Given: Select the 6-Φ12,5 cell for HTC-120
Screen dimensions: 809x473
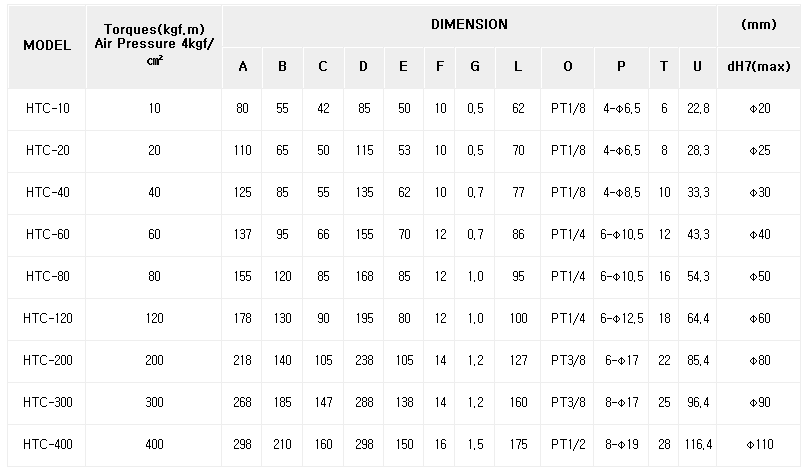Looking at the screenshot, I should click(x=621, y=318).
